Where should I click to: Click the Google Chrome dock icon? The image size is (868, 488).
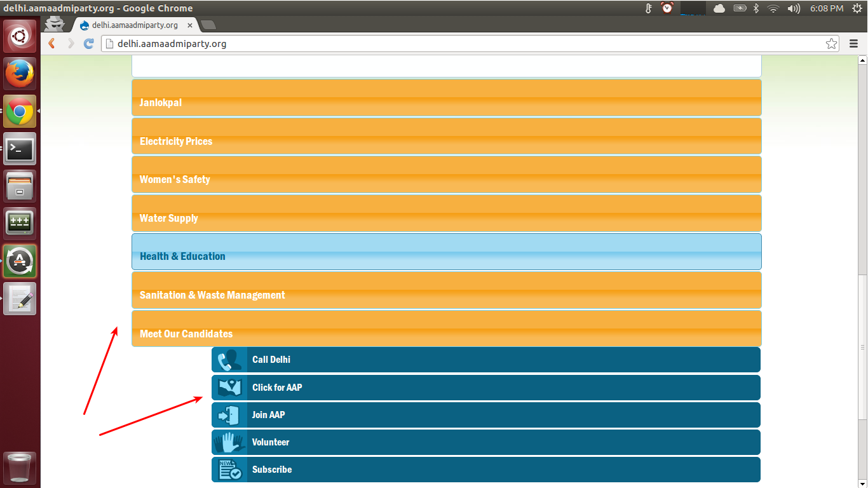tap(20, 111)
